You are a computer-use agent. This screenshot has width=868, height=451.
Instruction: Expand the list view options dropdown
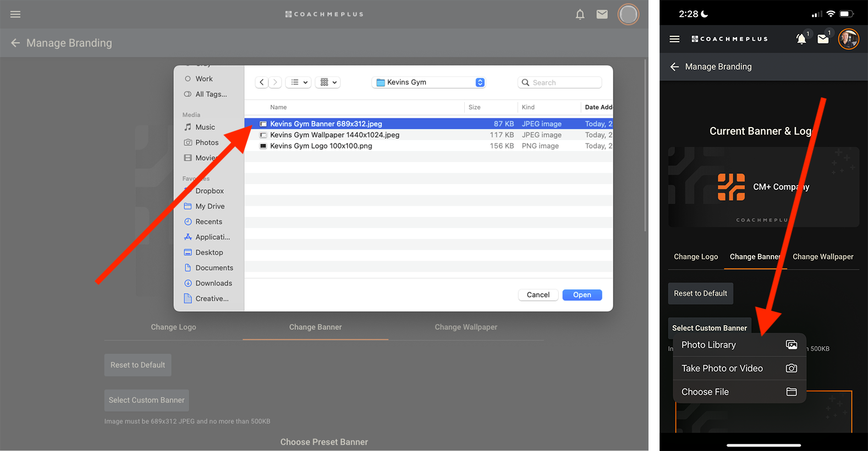click(299, 82)
